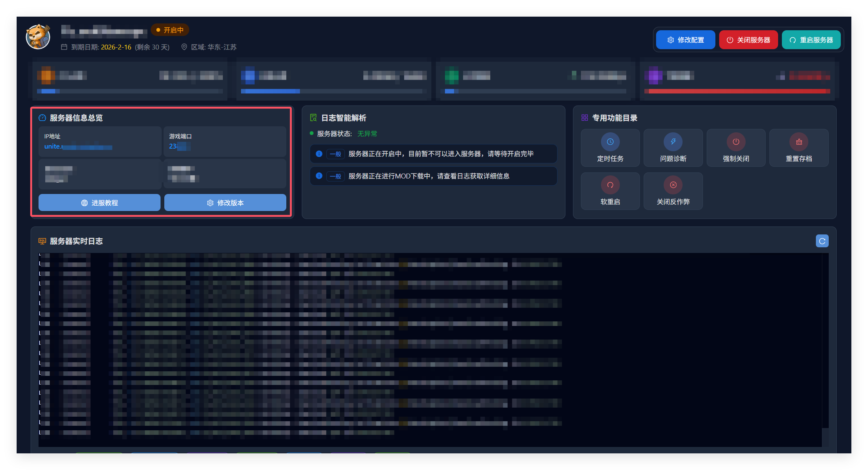
Task: Open the 定时任务 scheduled task function
Action: click(x=610, y=148)
